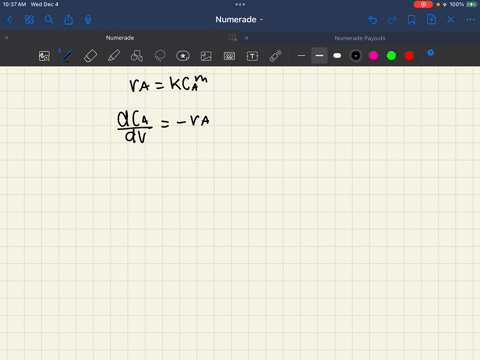
Task: Select the Highlighter tool
Action: pyautogui.click(x=114, y=56)
